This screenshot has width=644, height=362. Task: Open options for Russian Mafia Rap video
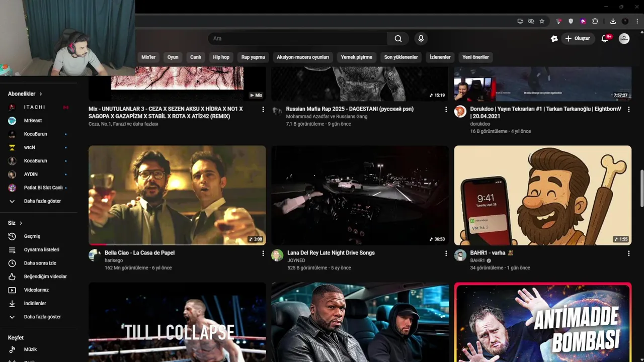(x=446, y=109)
